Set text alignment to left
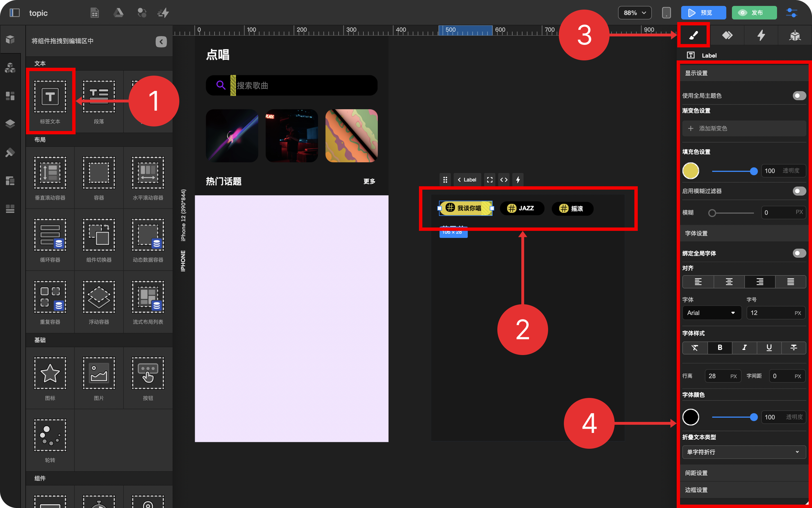This screenshot has width=812, height=508. pos(698,282)
